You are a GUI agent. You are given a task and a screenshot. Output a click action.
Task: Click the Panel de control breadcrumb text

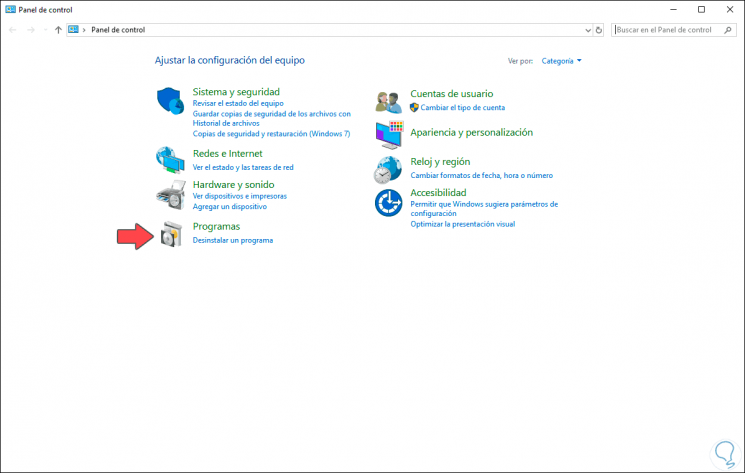tap(118, 30)
